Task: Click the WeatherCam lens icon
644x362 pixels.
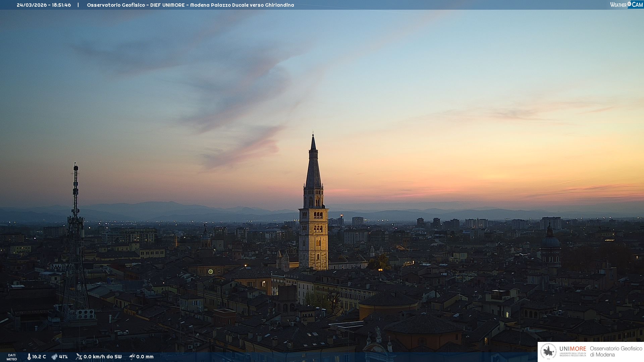Action: (629, 4)
